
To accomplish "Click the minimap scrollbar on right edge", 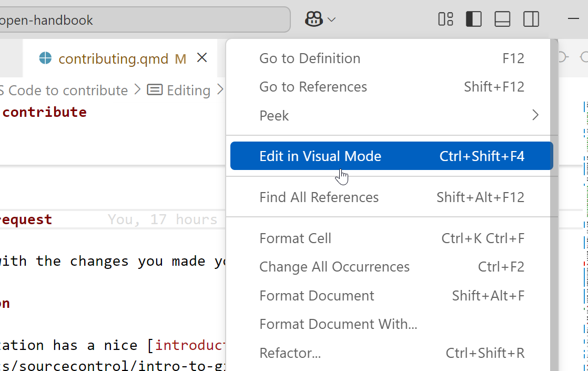I will 585,210.
